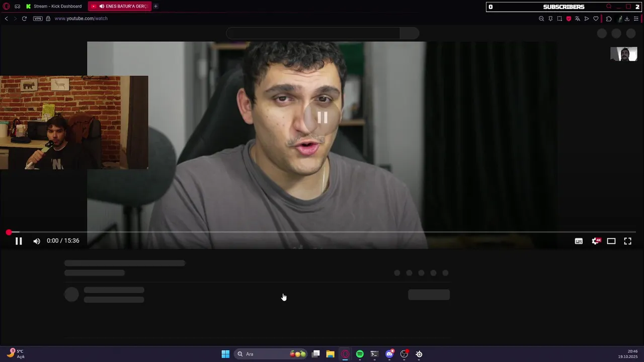Open OBS Studio from the taskbar
Image resolution: width=644 pixels, height=362 pixels.
pyautogui.click(x=404, y=354)
